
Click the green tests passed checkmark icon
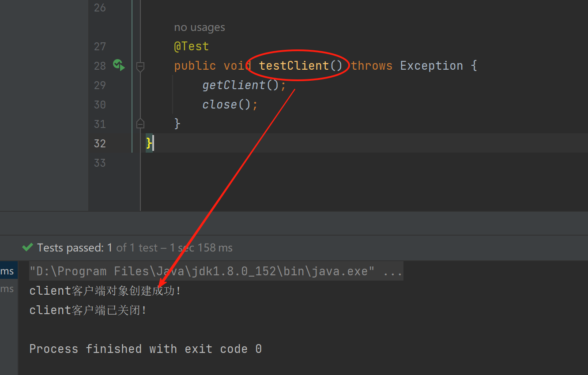pyautogui.click(x=28, y=247)
